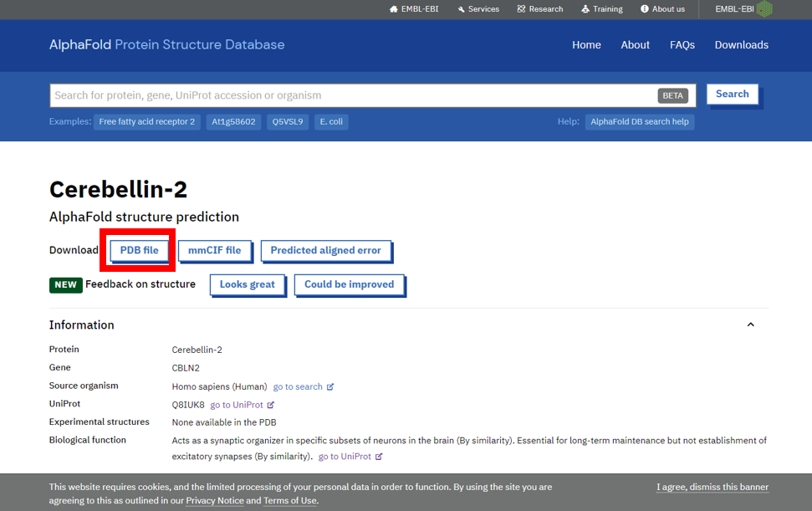The height and width of the screenshot is (511, 812).
Task: Open Services in the top bar
Action: tap(478, 9)
